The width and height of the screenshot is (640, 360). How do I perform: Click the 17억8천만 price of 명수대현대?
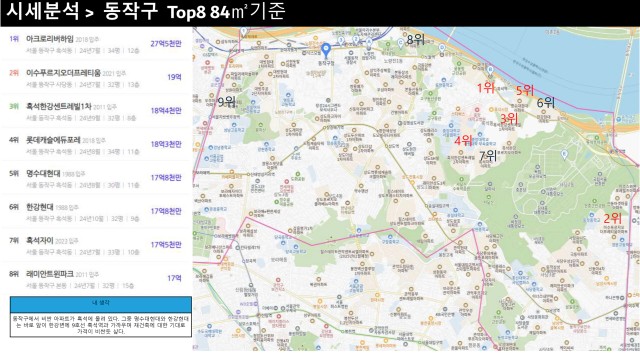tap(166, 178)
